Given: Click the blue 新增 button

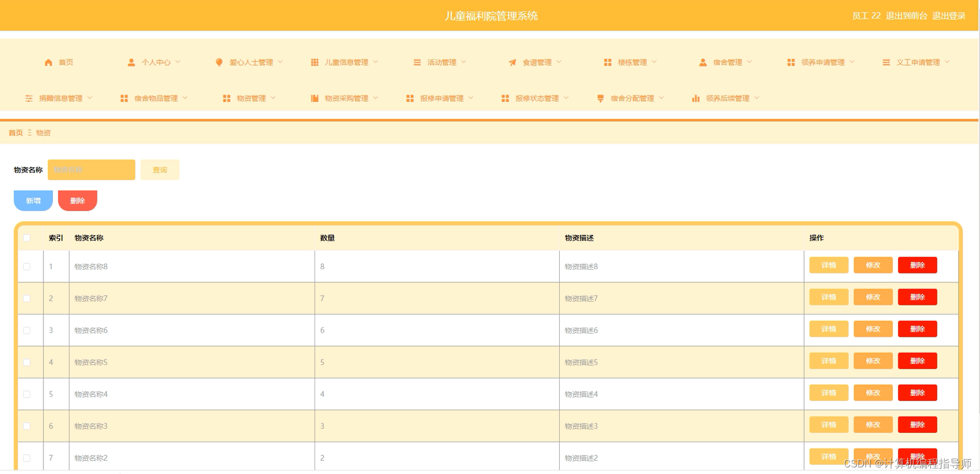Looking at the screenshot, I should pyautogui.click(x=33, y=200).
